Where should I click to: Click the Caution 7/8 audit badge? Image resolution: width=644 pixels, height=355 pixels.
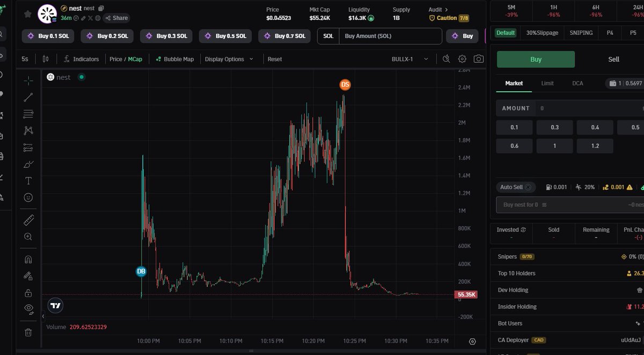point(449,18)
